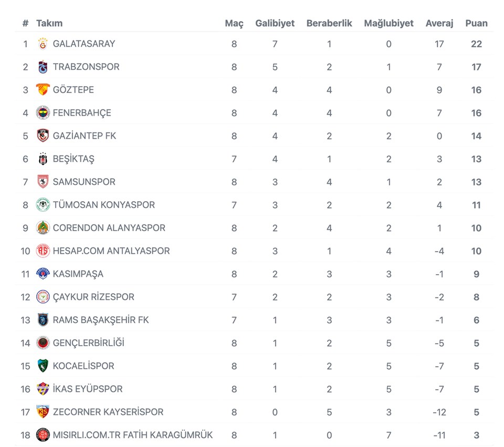The height and width of the screenshot is (447, 504).
Task: Click the Beşiktaş team crest
Action: point(43,159)
